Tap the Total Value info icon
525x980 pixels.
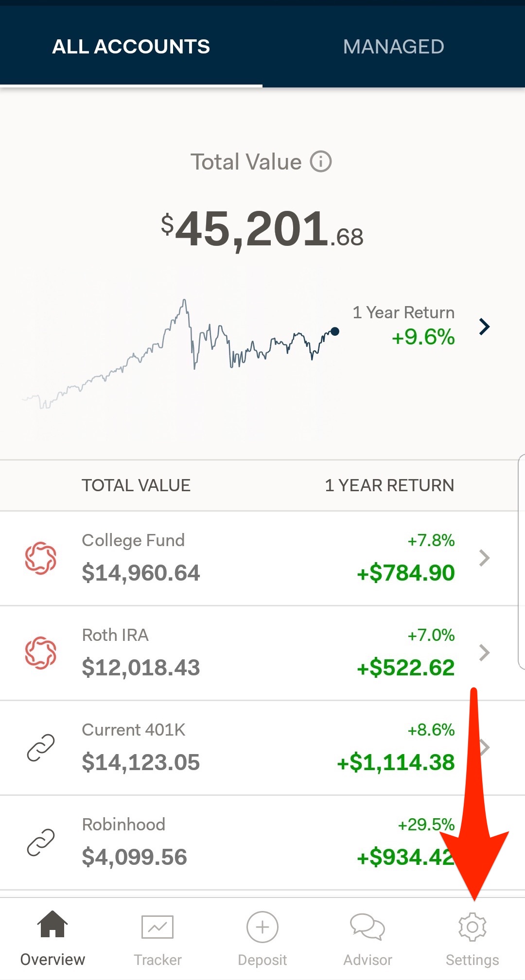(x=321, y=161)
